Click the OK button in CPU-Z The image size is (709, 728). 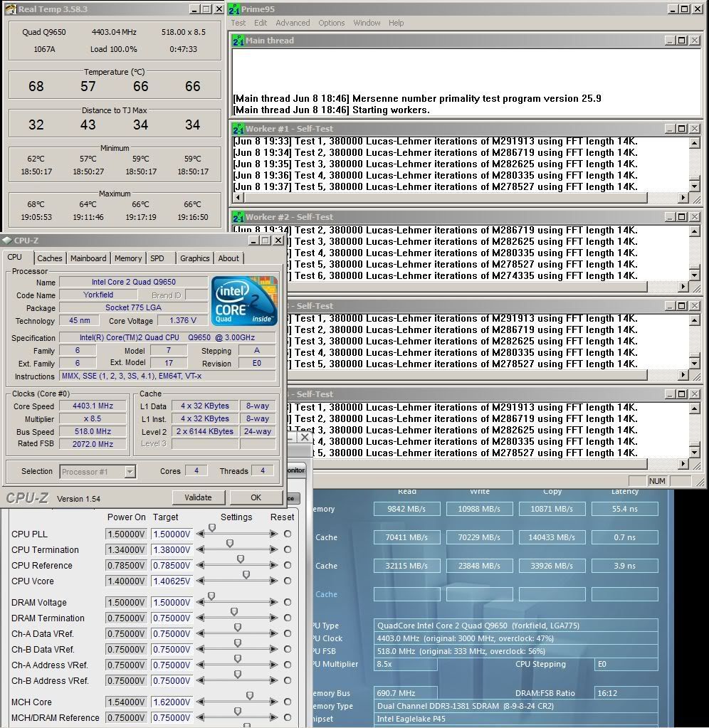click(x=256, y=497)
